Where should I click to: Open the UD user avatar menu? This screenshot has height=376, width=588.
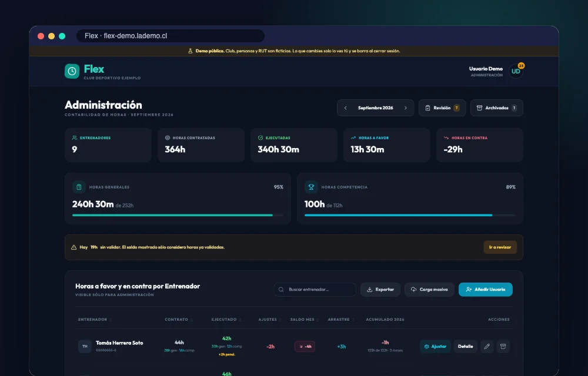pyautogui.click(x=516, y=71)
